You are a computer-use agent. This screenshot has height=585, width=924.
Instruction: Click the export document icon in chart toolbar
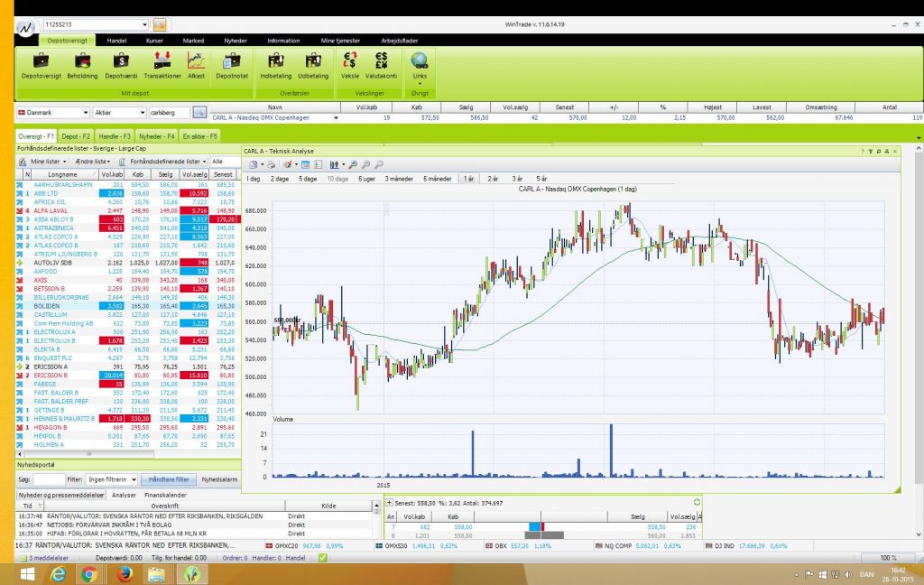[x=254, y=164]
